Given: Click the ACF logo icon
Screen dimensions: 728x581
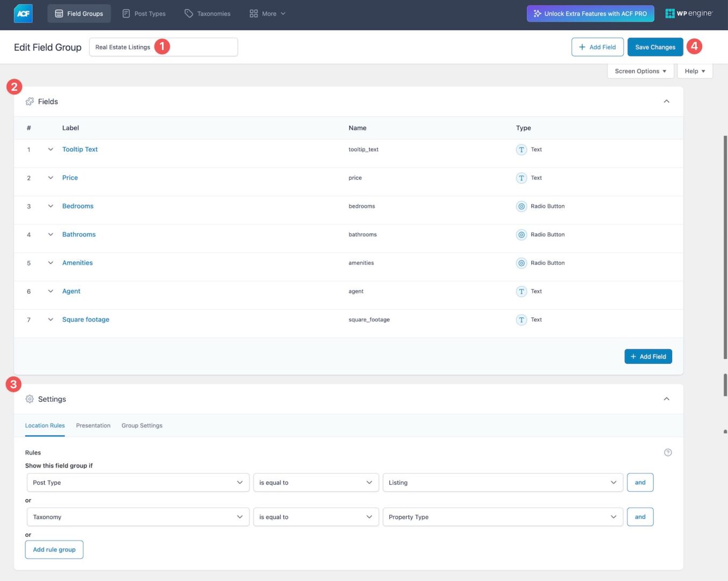Looking at the screenshot, I should click(x=23, y=13).
